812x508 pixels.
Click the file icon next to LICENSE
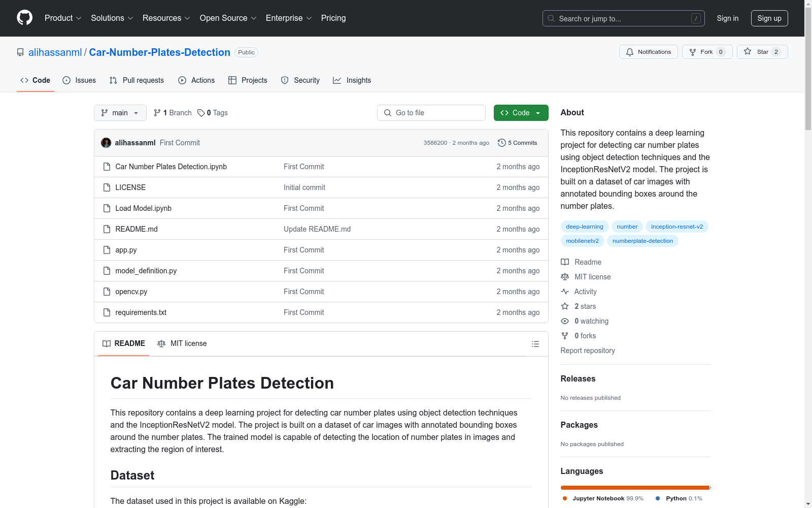[x=107, y=187]
